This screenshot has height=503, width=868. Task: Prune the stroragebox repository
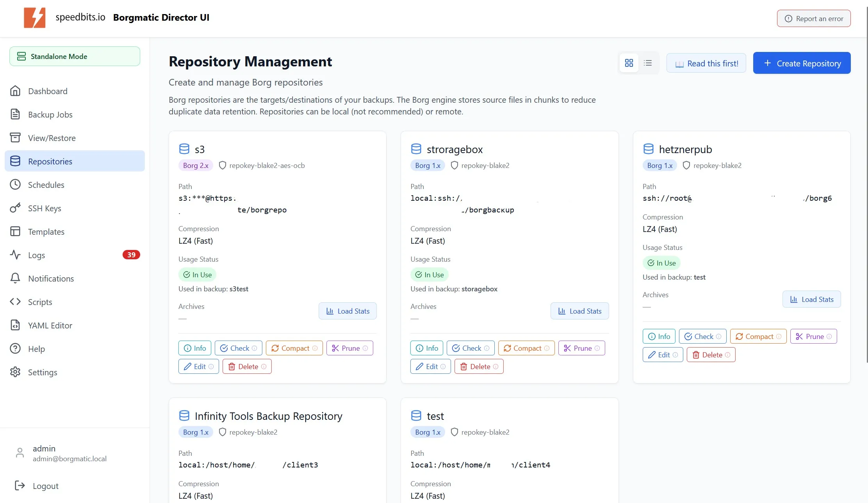coord(582,348)
